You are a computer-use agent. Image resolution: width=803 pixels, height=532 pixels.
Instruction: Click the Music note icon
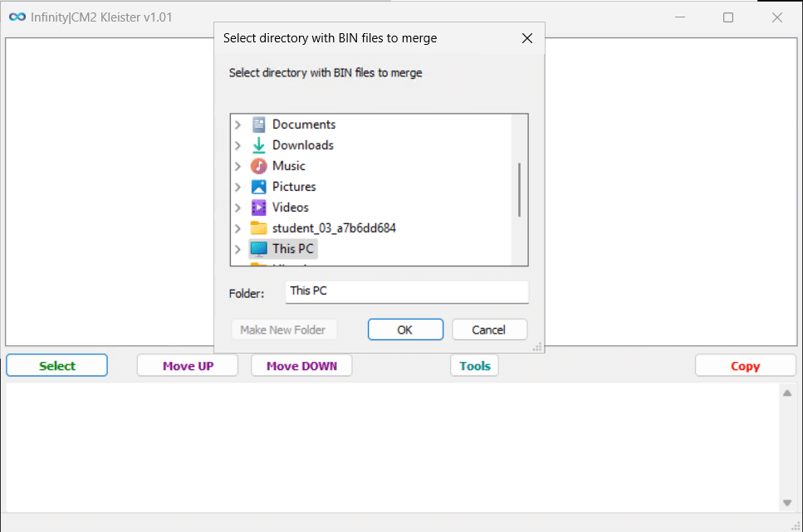tap(259, 166)
